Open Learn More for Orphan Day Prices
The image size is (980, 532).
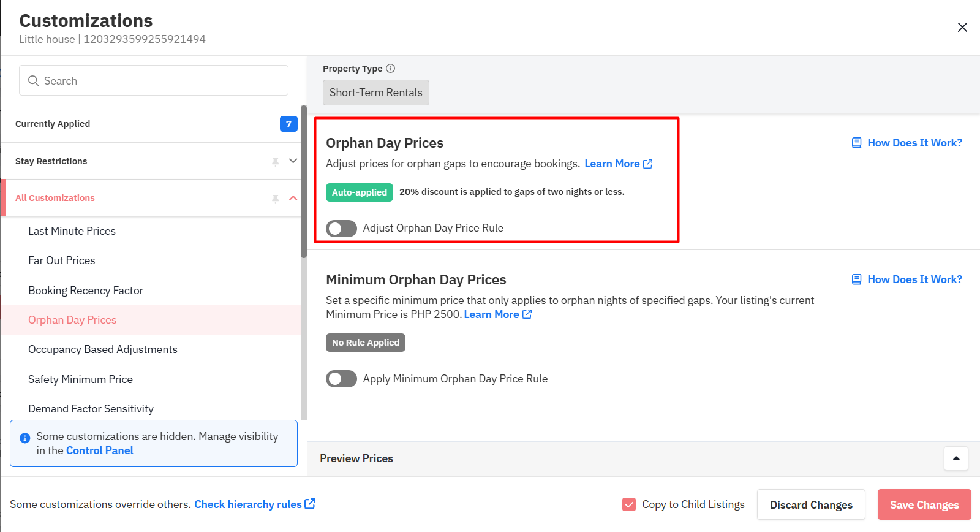coord(612,164)
